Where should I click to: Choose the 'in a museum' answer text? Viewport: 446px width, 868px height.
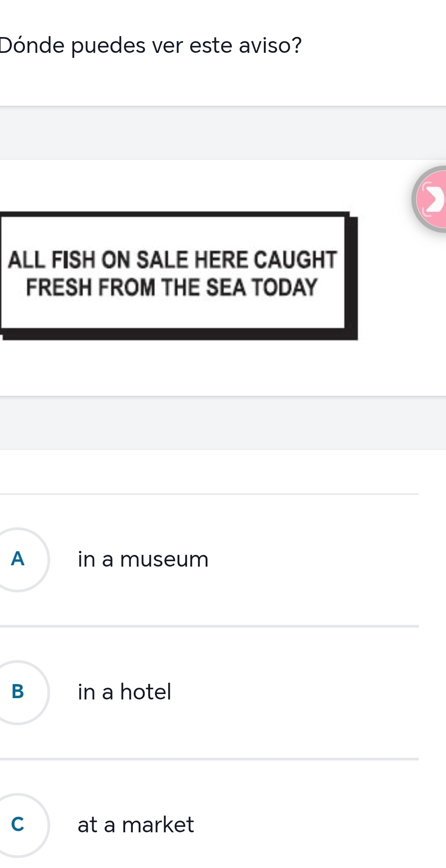pos(143,559)
